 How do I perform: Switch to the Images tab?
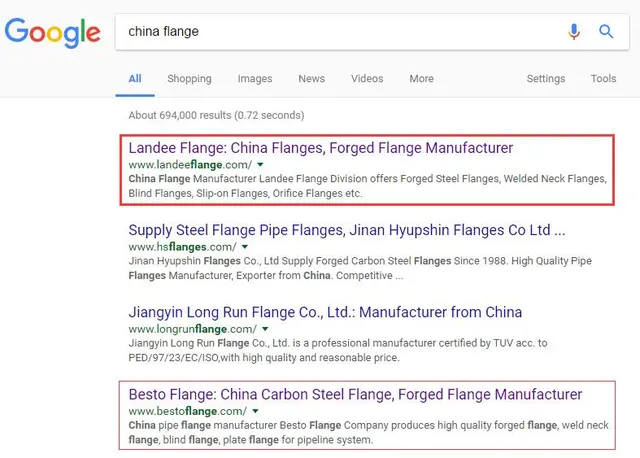tap(255, 79)
